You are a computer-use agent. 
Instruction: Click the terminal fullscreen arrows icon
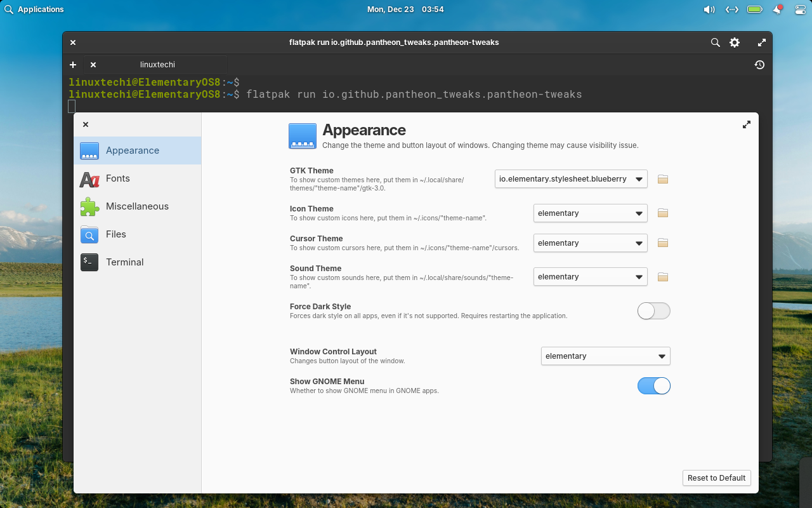click(762, 43)
